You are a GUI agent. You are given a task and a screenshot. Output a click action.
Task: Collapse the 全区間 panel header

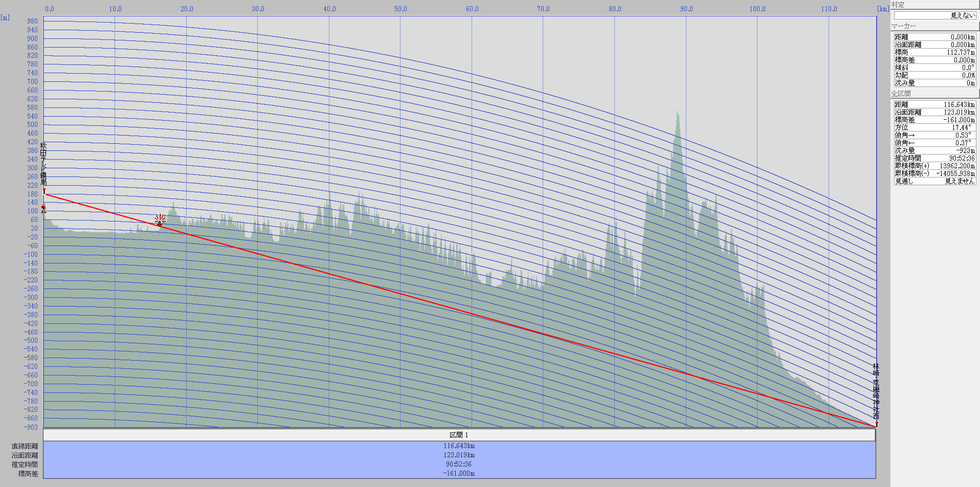click(x=935, y=94)
